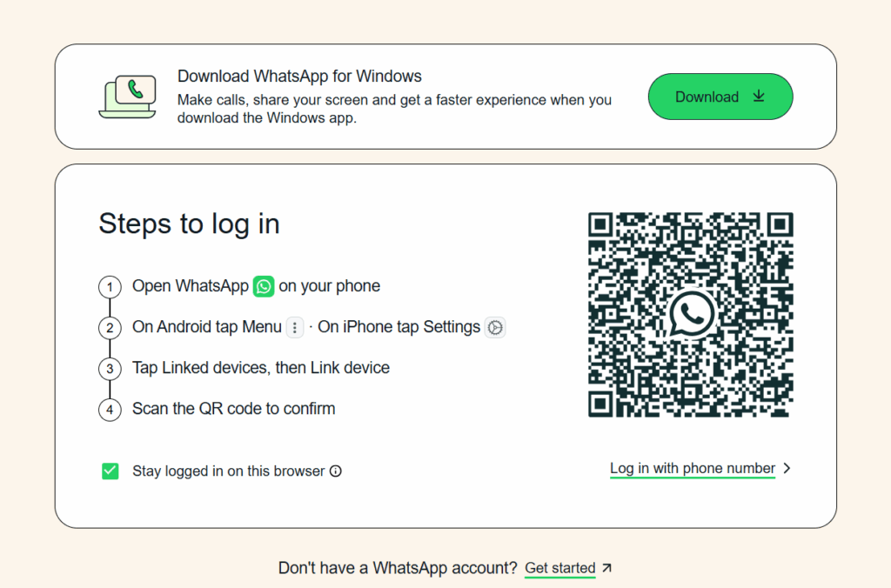The height and width of the screenshot is (588, 891).
Task: Open Log in with phone number link
Action: click(x=692, y=469)
